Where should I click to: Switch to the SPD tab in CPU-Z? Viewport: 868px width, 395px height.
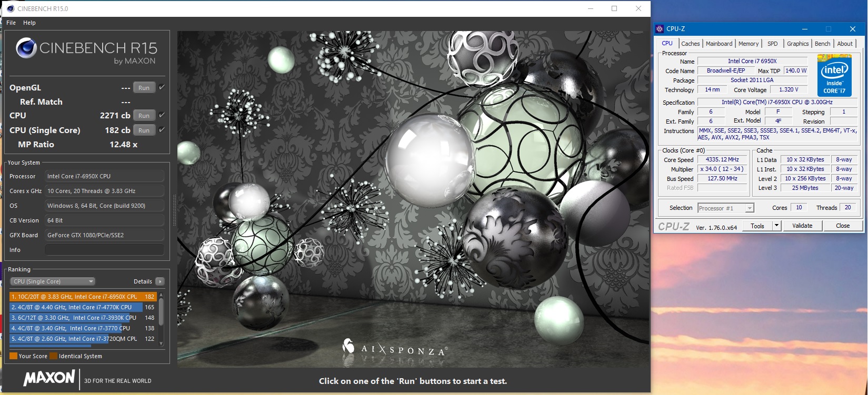tap(772, 44)
